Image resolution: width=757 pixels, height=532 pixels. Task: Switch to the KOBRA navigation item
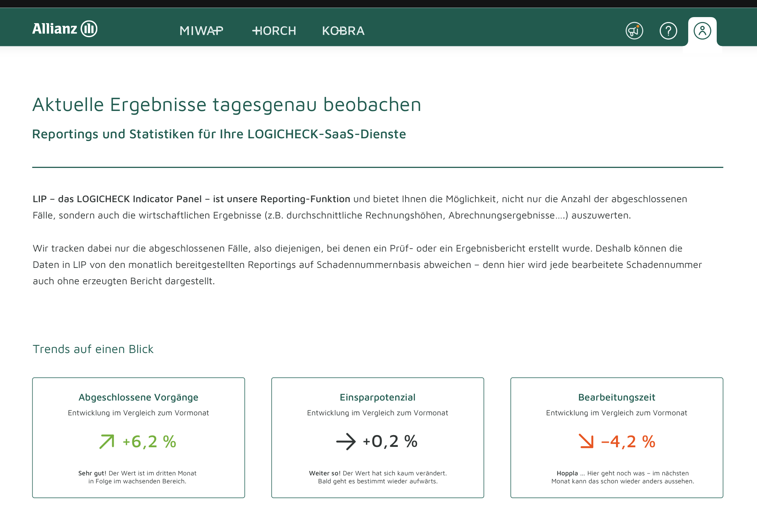(x=343, y=31)
